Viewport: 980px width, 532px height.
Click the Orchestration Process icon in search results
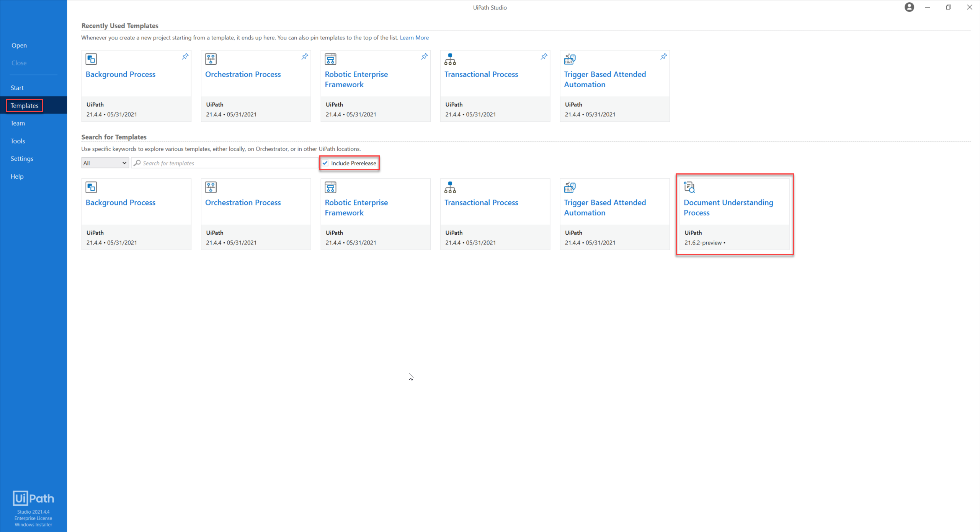(211, 187)
